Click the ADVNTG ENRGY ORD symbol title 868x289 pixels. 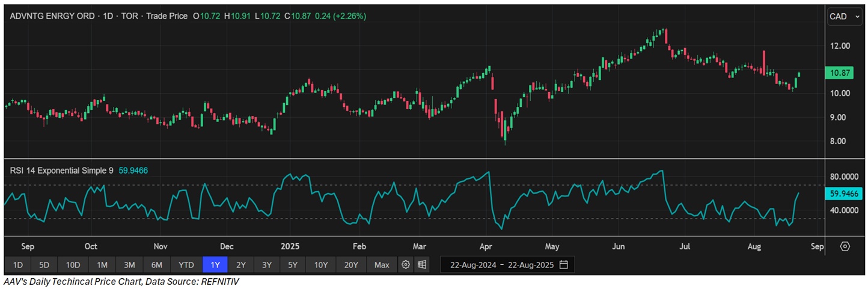(x=52, y=16)
